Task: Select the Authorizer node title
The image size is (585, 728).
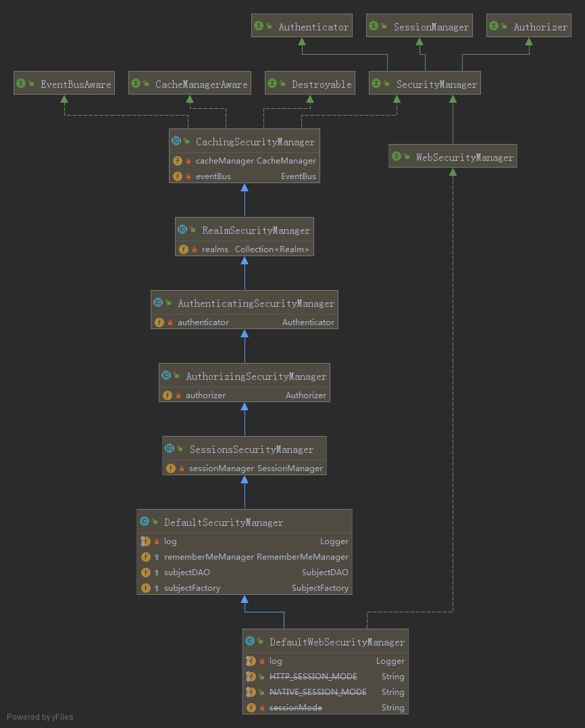Action: [x=540, y=27]
